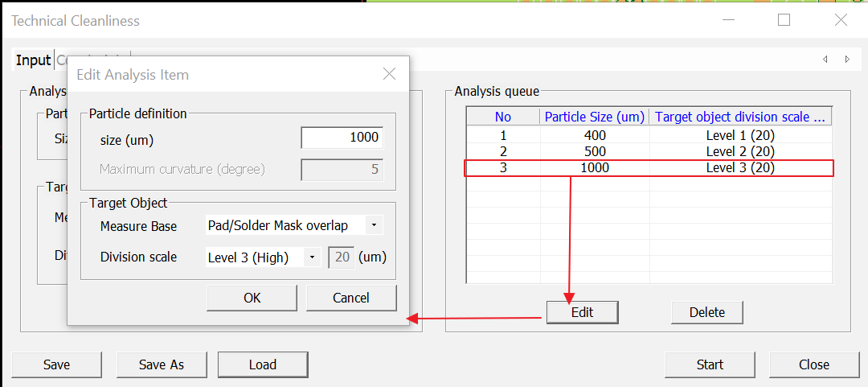Click the particle size input field
Viewport: 868px width, 387px height.
(x=342, y=138)
